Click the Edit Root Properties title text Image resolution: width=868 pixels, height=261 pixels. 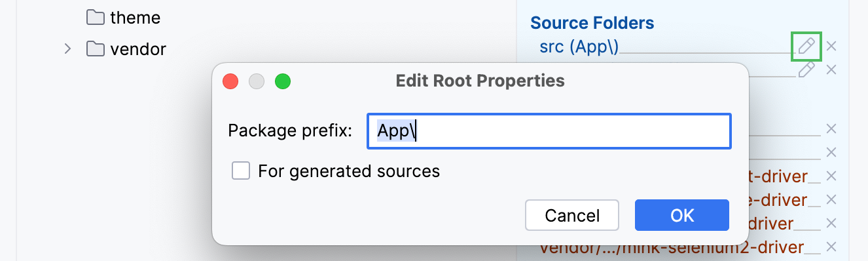pos(480,81)
